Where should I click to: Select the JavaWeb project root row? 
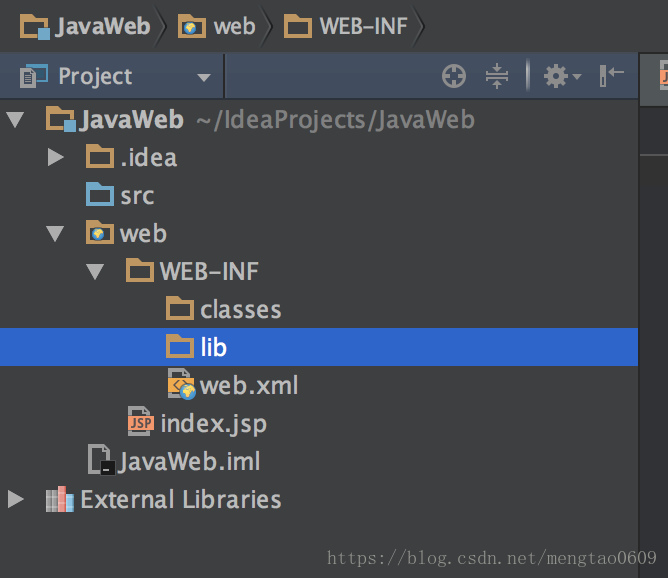pyautogui.click(x=319, y=120)
